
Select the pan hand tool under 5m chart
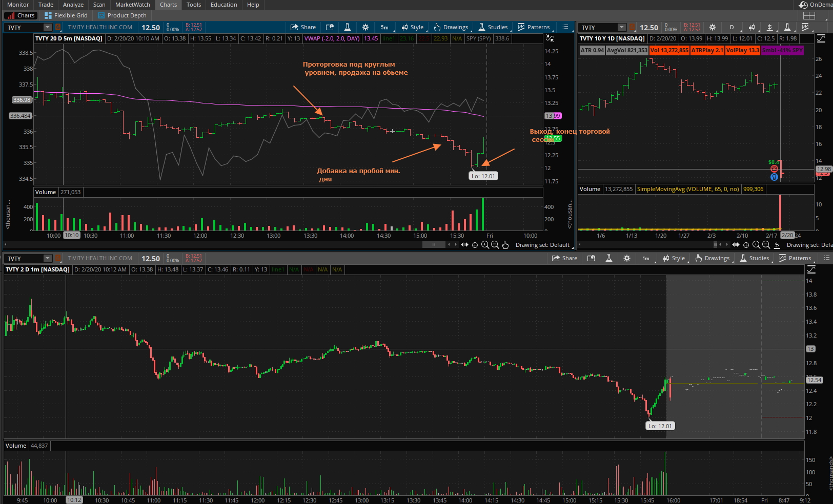[x=505, y=245]
